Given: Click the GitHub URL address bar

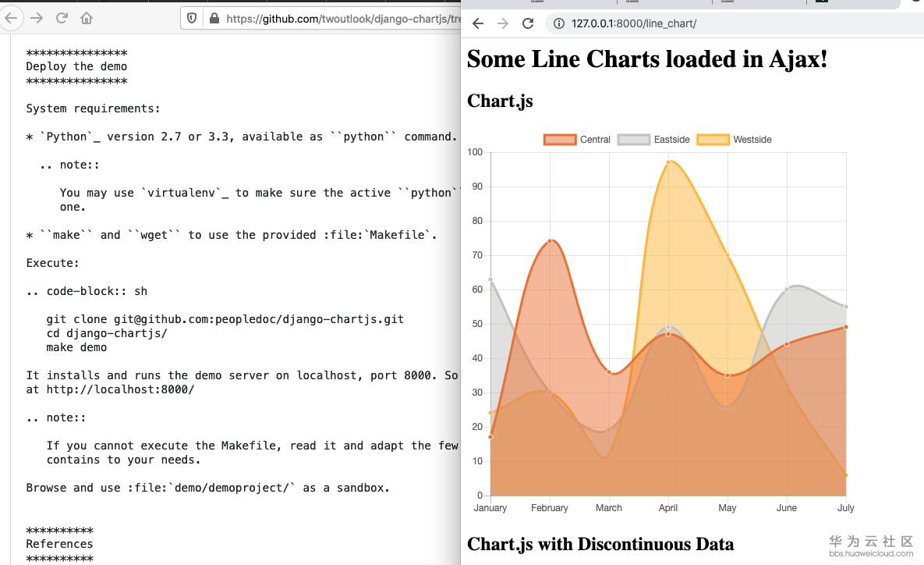Looking at the screenshot, I should (x=335, y=17).
